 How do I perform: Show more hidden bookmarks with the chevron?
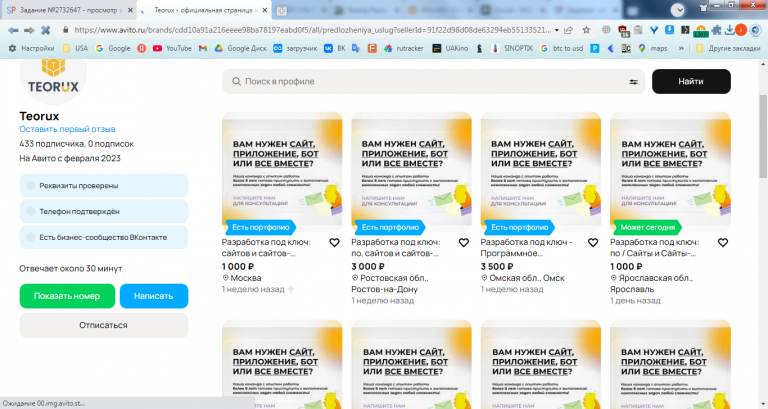[x=681, y=48]
